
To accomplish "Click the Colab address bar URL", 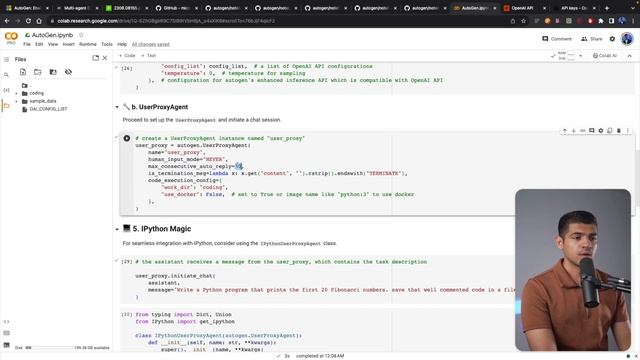I will pos(166,21).
